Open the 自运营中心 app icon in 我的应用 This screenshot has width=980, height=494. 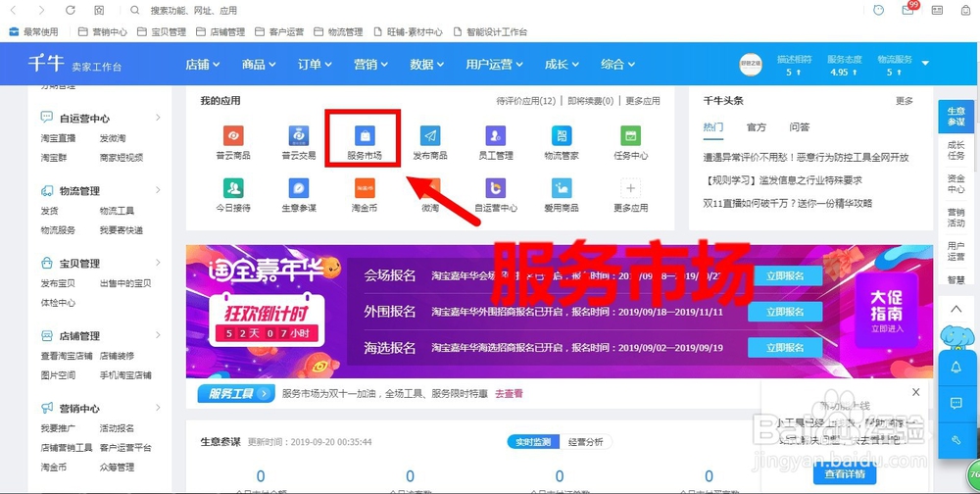point(496,187)
